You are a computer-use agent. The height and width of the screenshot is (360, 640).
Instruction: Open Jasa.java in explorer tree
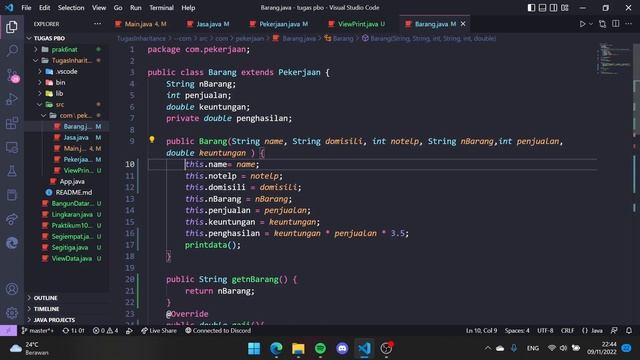pos(76,138)
